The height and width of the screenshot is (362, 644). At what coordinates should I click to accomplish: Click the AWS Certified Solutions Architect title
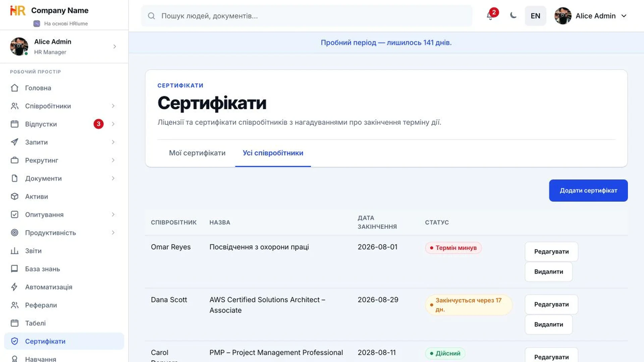click(267, 305)
